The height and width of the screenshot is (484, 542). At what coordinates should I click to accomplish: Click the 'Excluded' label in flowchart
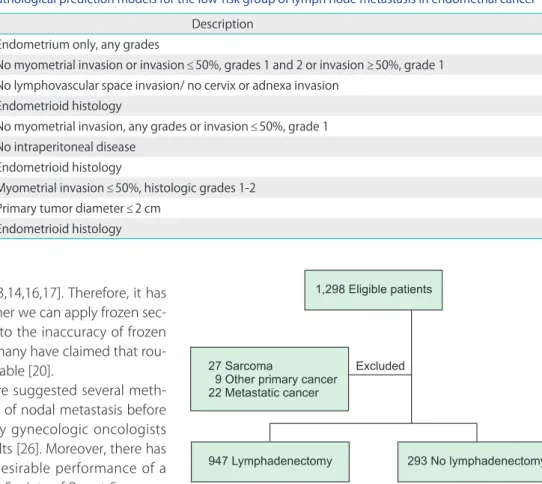380,366
